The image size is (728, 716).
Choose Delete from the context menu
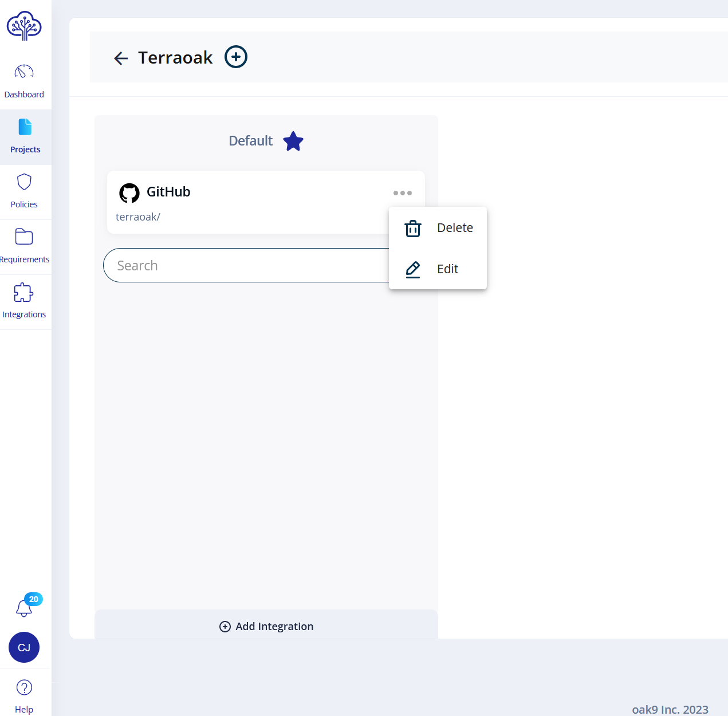pos(438,228)
